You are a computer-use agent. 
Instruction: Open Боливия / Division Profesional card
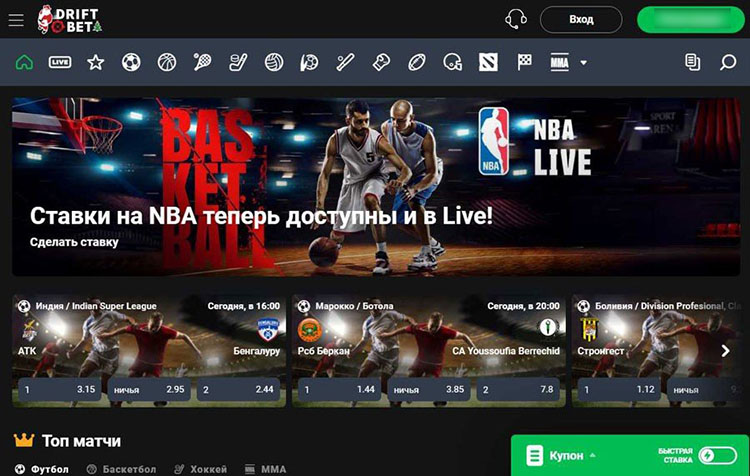[656, 351]
